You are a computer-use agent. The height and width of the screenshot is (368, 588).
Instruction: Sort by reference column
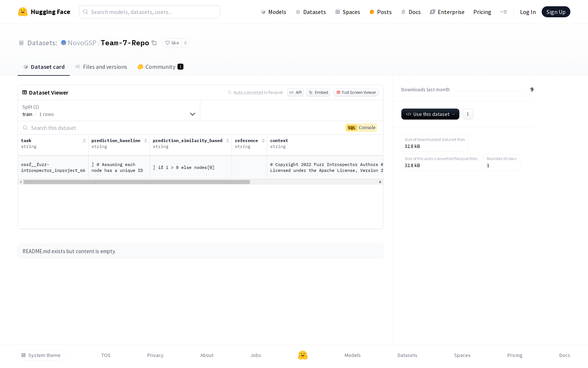[x=263, y=141]
